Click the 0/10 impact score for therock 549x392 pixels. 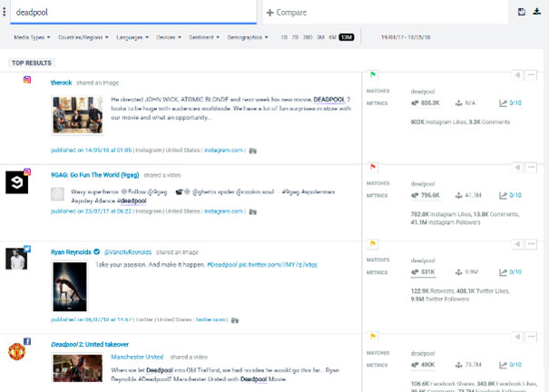click(x=511, y=103)
